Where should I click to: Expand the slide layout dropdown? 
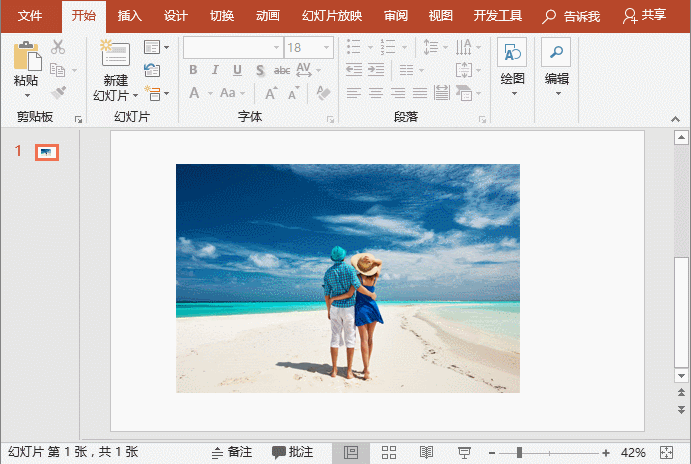(156, 47)
